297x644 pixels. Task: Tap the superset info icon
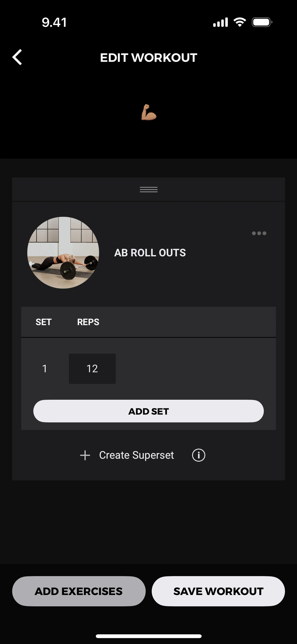pos(198,455)
